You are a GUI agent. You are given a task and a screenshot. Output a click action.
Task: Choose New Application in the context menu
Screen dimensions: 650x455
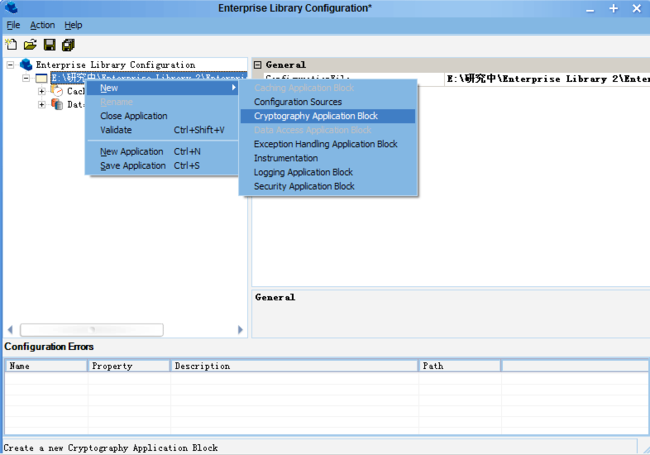[x=162, y=152]
